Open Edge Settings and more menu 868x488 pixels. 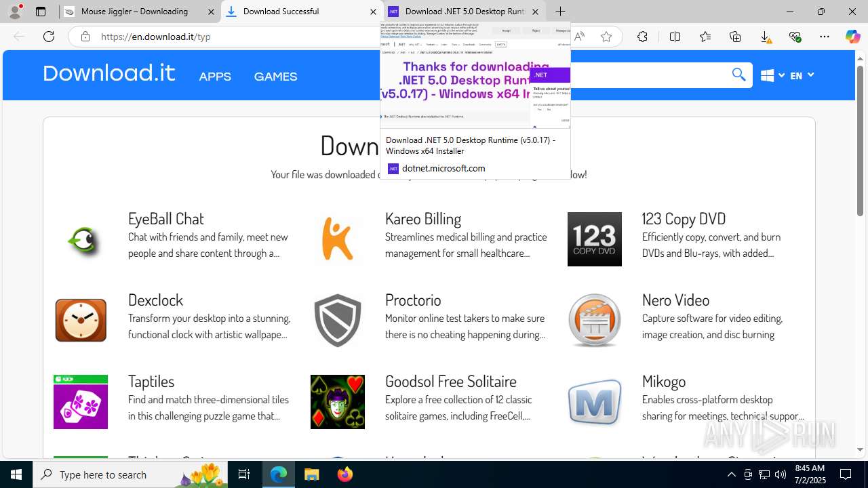coord(825,37)
